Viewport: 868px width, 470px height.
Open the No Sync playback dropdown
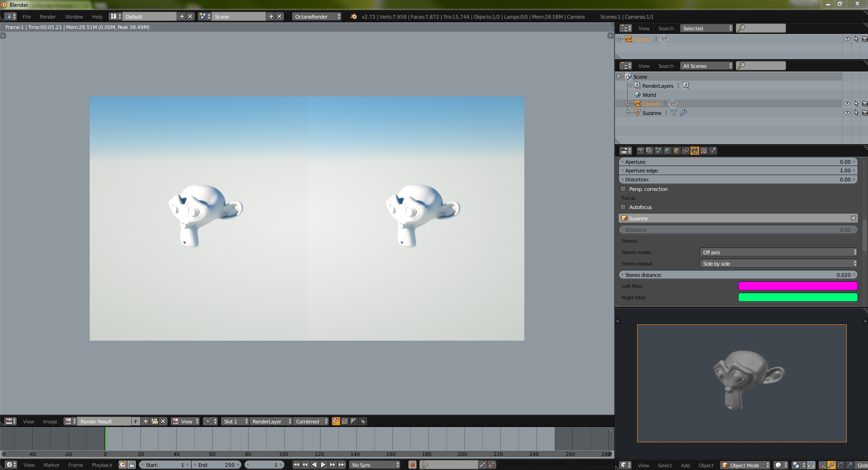[375, 465]
